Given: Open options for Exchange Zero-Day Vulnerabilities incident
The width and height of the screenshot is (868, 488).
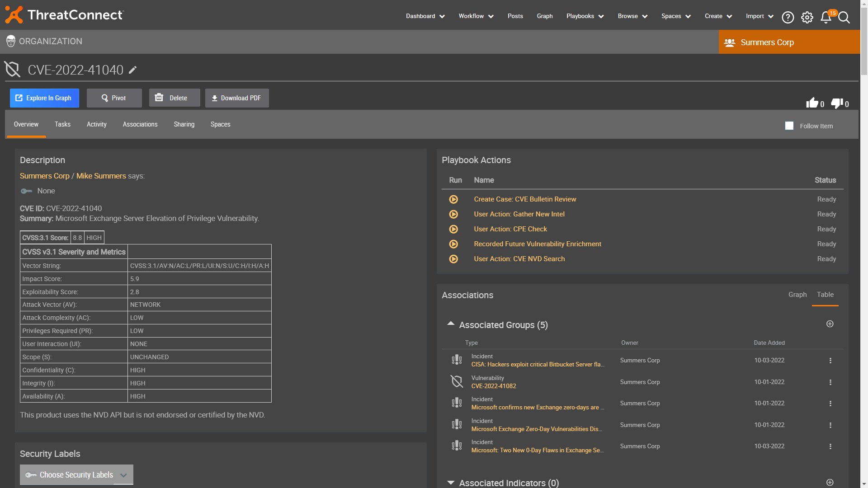Looking at the screenshot, I should tap(830, 425).
